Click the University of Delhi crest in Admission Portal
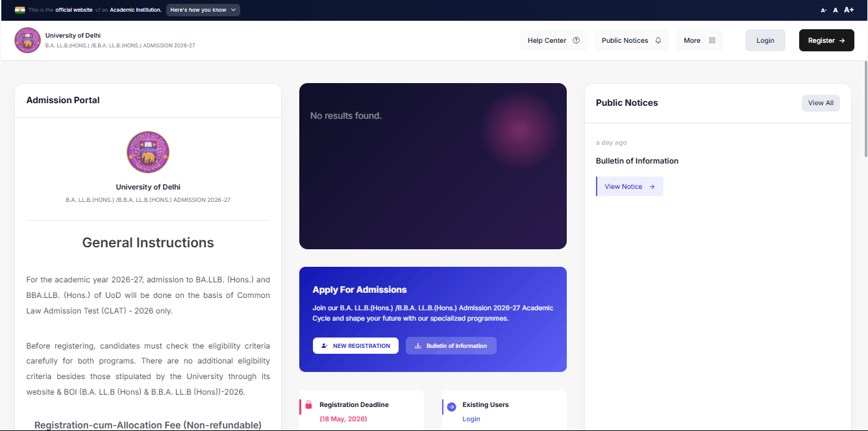 point(148,153)
